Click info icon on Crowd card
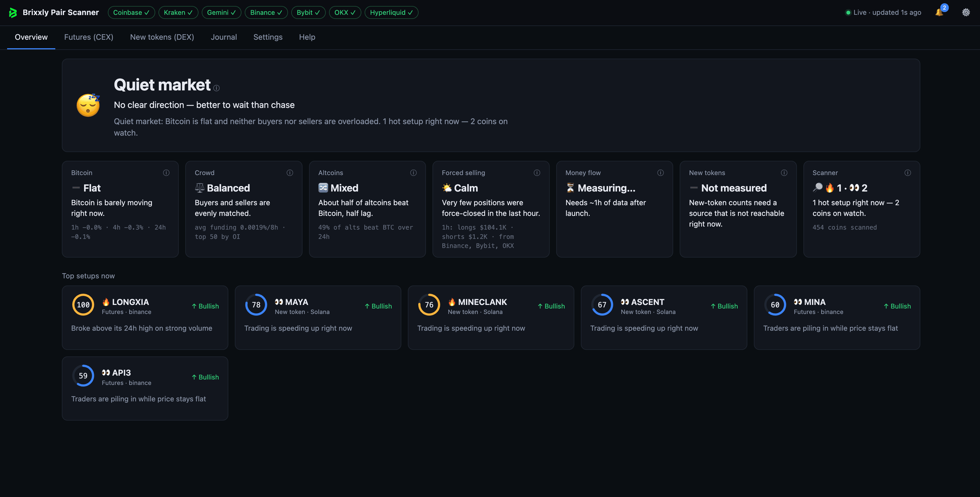This screenshot has height=497, width=980. click(x=290, y=173)
